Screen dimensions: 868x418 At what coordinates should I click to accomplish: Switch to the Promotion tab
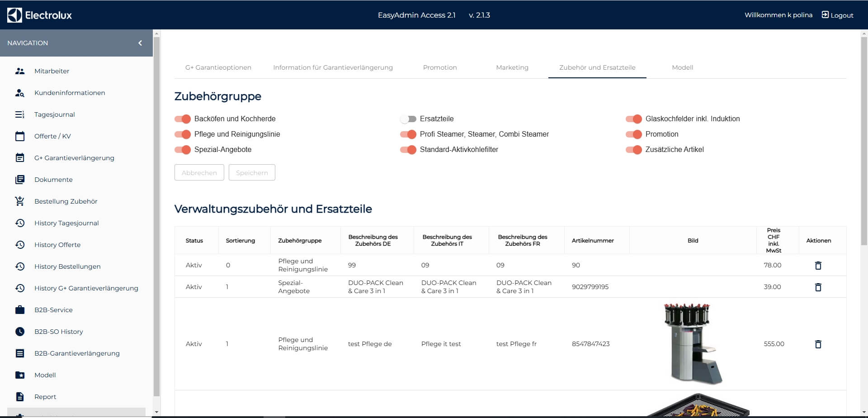click(439, 67)
